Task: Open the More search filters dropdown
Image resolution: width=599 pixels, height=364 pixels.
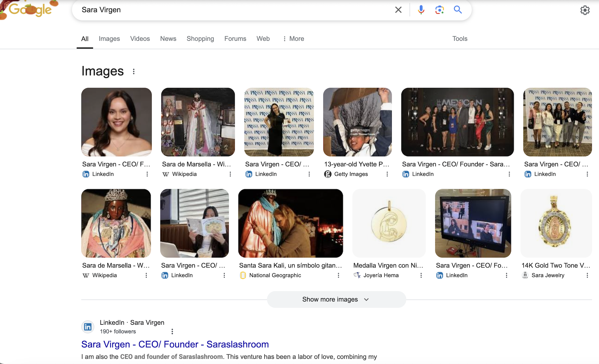Action: point(293,39)
